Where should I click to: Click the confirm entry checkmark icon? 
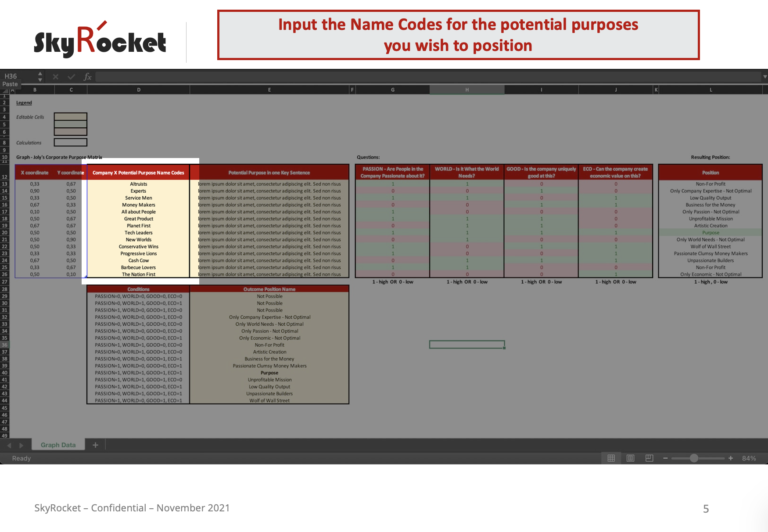[x=71, y=77]
